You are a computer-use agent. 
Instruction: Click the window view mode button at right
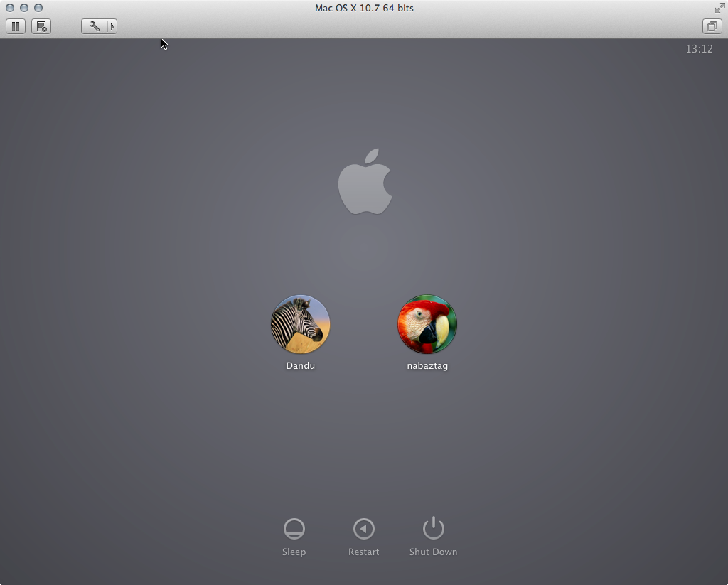click(x=712, y=26)
